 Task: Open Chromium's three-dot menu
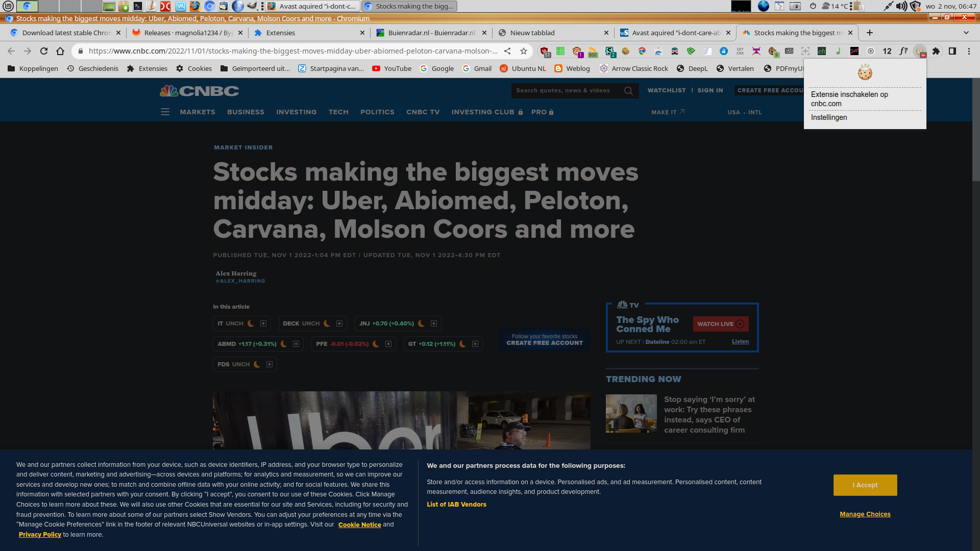tap(969, 51)
